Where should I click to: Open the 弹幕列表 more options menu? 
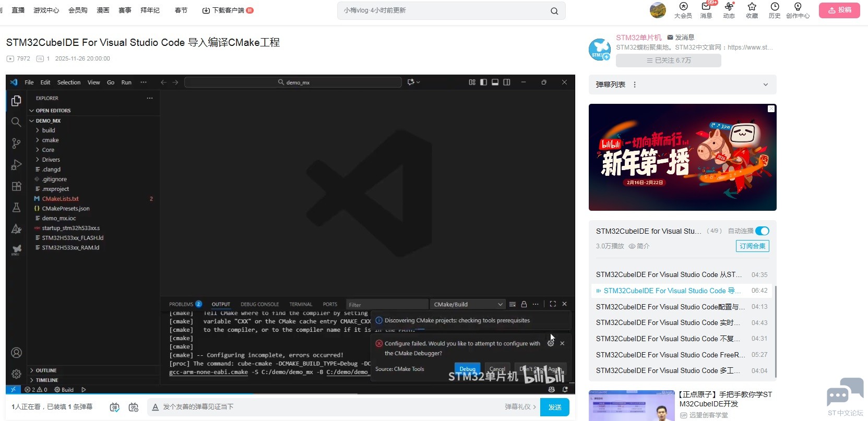pos(635,85)
